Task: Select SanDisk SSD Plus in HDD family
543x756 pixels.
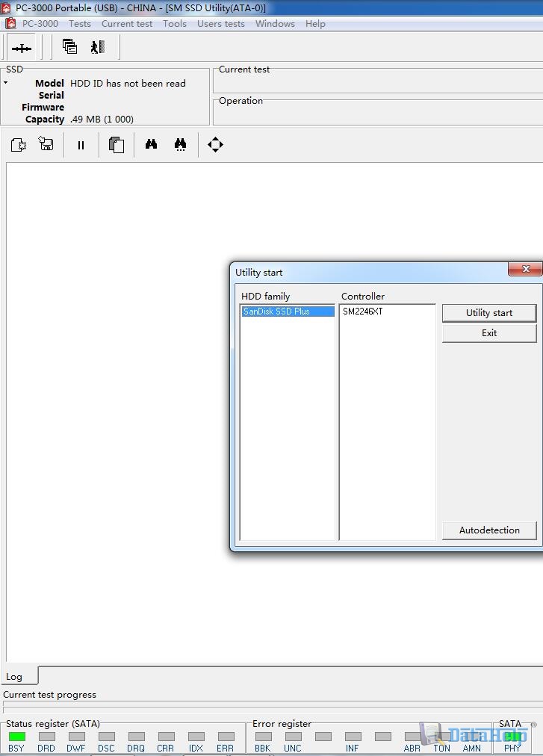Action: tap(288, 312)
